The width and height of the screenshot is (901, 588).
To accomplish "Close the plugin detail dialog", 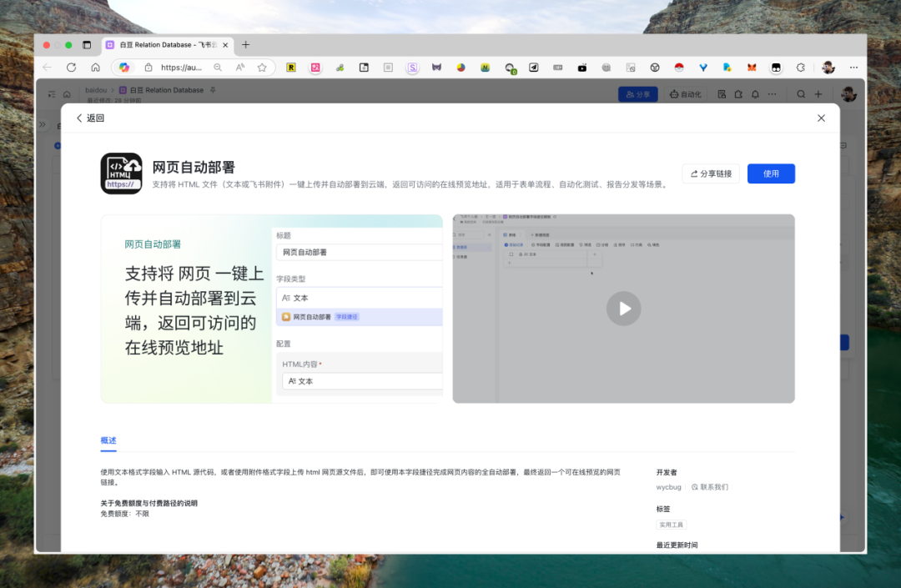I will [821, 118].
